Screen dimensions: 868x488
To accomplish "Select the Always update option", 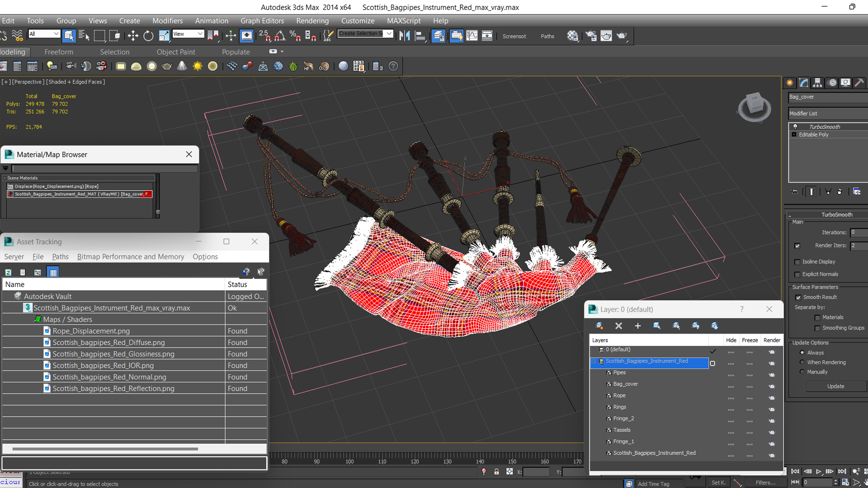I will point(802,352).
